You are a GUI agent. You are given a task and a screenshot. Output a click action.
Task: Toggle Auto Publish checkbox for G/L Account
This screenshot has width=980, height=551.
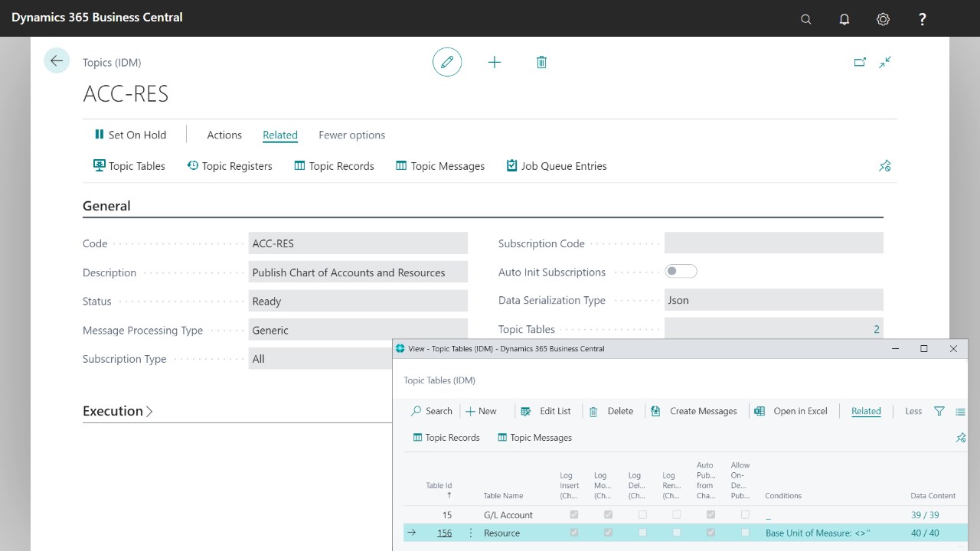click(711, 515)
